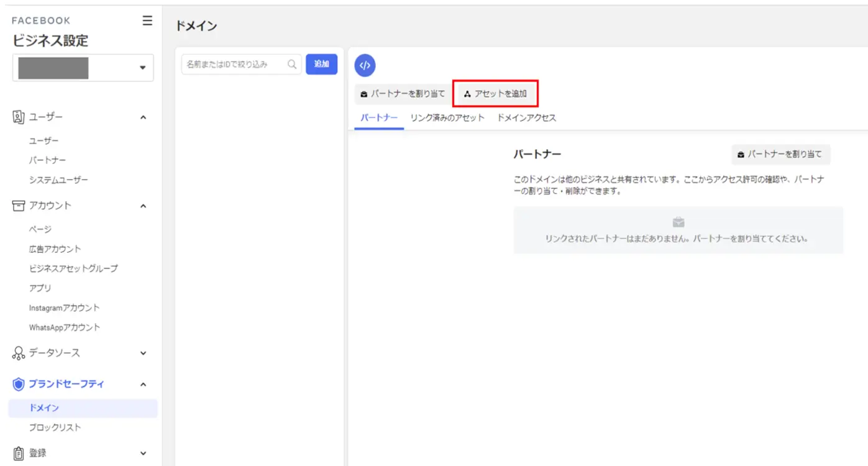Open ページ in sidebar

(x=40, y=229)
